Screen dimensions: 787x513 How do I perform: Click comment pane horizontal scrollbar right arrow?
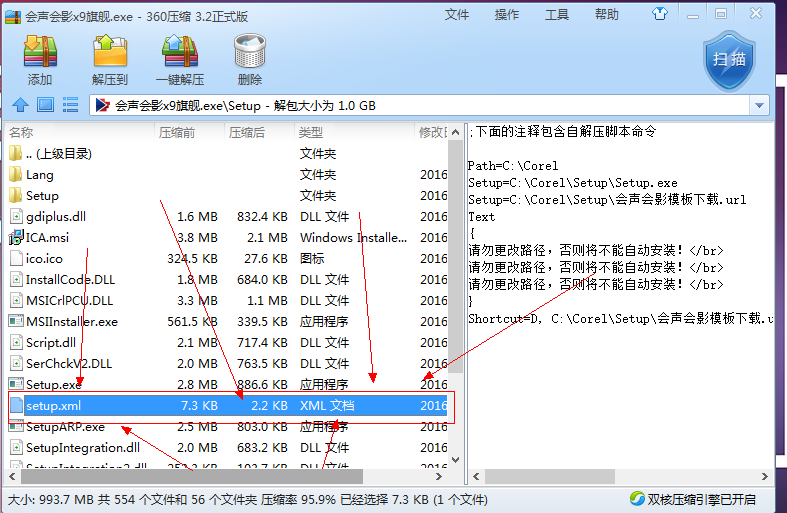click(765, 476)
